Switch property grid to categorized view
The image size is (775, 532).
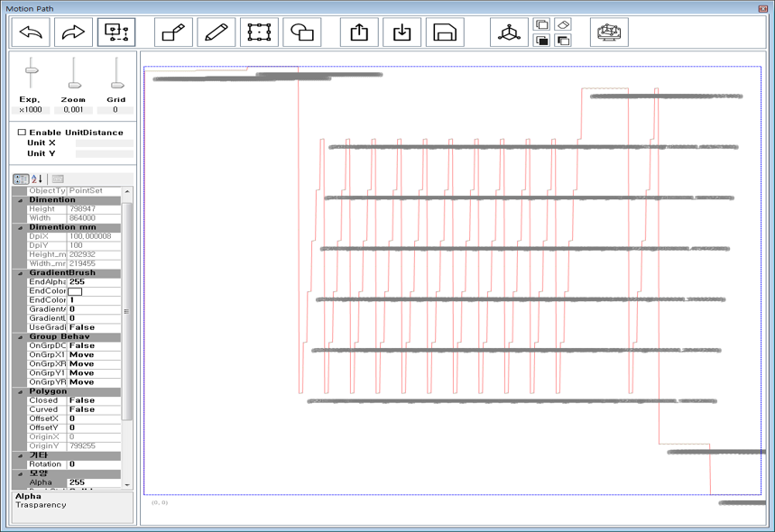pyautogui.click(x=21, y=179)
